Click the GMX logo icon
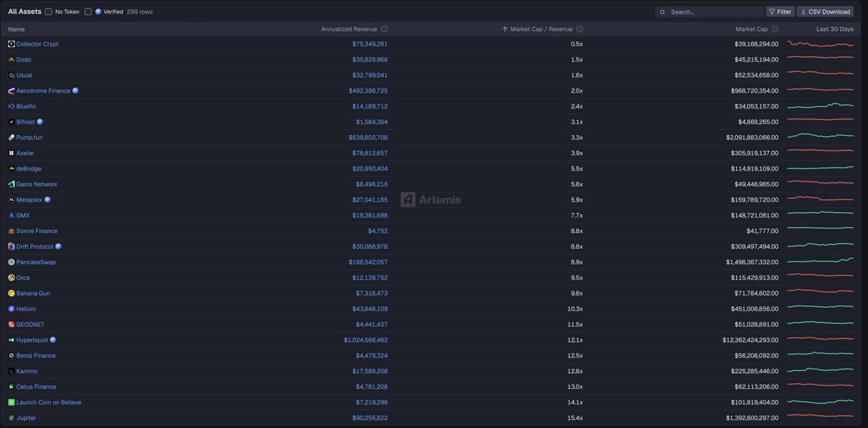The width and height of the screenshot is (868, 428). pyautogui.click(x=11, y=215)
